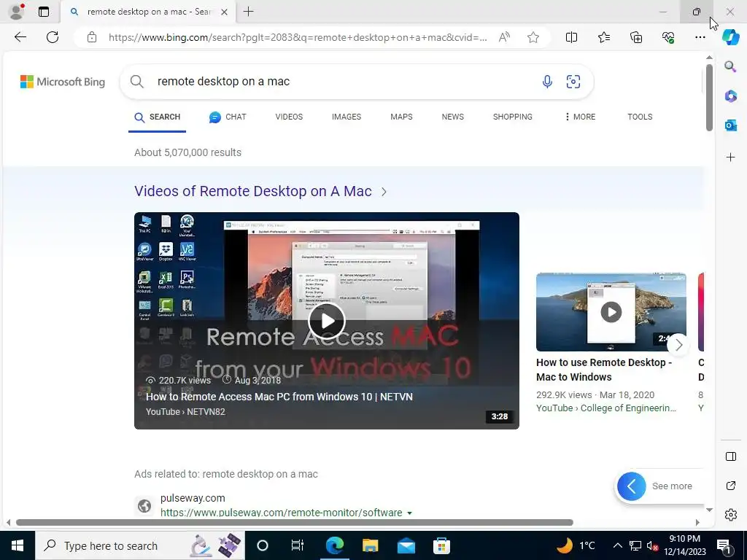This screenshot has height=560, width=747.
Task: Open the Mail app on taskbar
Action: [x=406, y=545]
